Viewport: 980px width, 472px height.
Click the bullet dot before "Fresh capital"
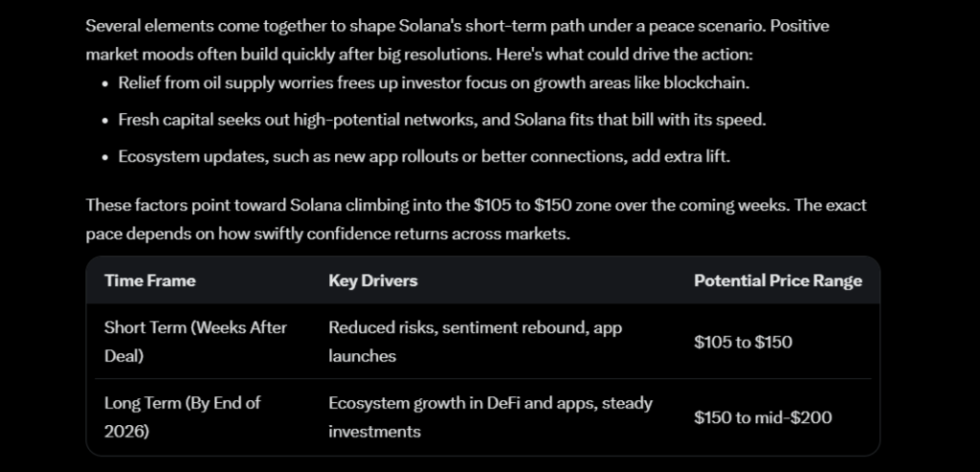pos(104,120)
